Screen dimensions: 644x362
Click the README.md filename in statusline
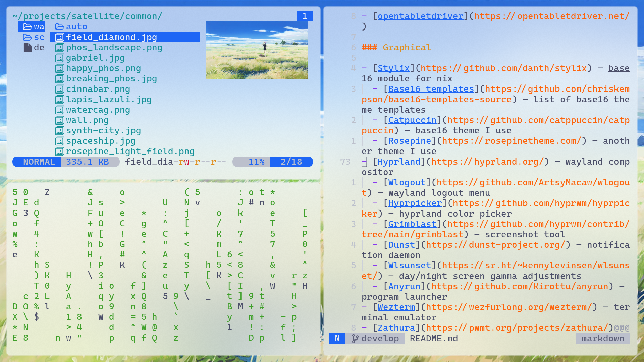pyautogui.click(x=434, y=339)
